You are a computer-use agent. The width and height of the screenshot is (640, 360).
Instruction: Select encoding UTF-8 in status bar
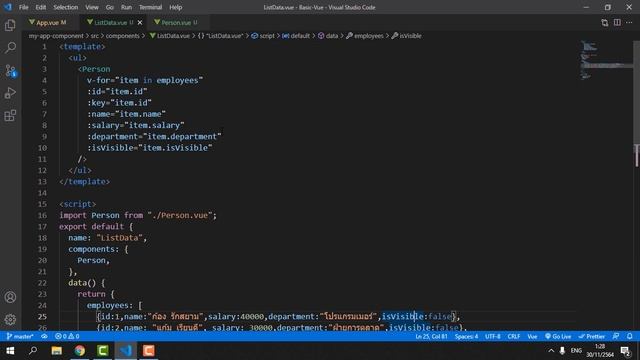coord(493,336)
